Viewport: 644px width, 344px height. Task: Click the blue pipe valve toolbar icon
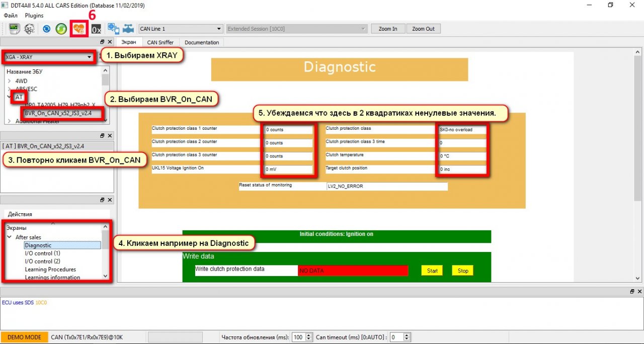click(x=129, y=29)
